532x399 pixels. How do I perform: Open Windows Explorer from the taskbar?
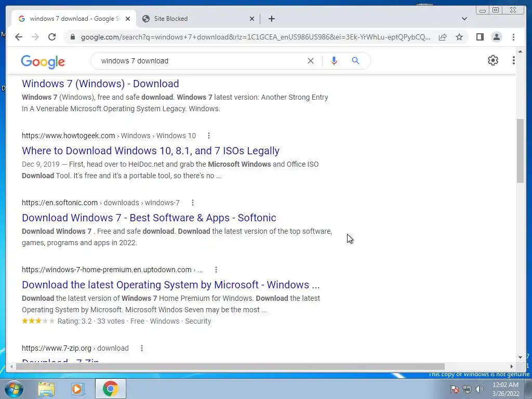pos(46,389)
